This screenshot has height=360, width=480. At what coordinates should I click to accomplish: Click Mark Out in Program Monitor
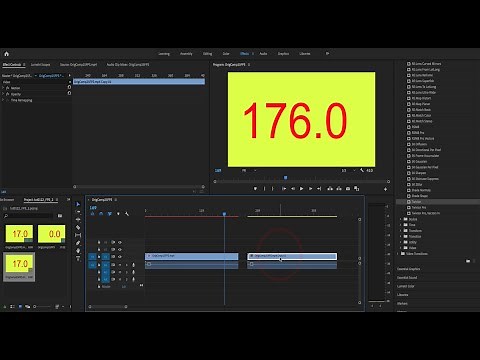(x=273, y=189)
